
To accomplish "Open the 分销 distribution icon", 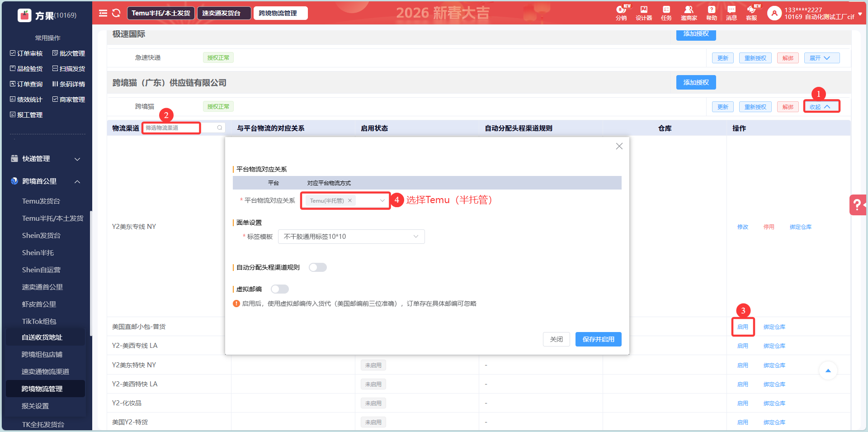I will point(621,13).
